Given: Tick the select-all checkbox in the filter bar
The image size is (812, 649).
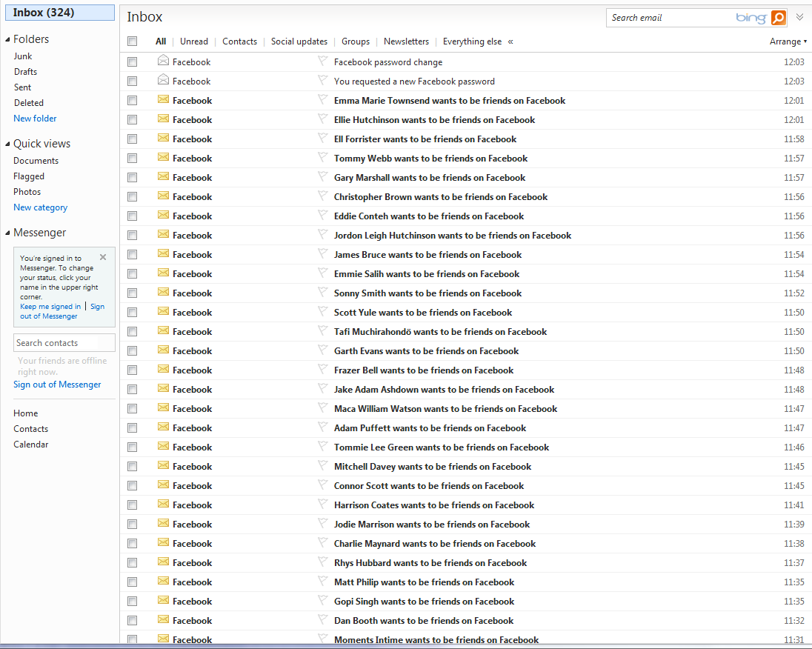Looking at the screenshot, I should point(132,41).
